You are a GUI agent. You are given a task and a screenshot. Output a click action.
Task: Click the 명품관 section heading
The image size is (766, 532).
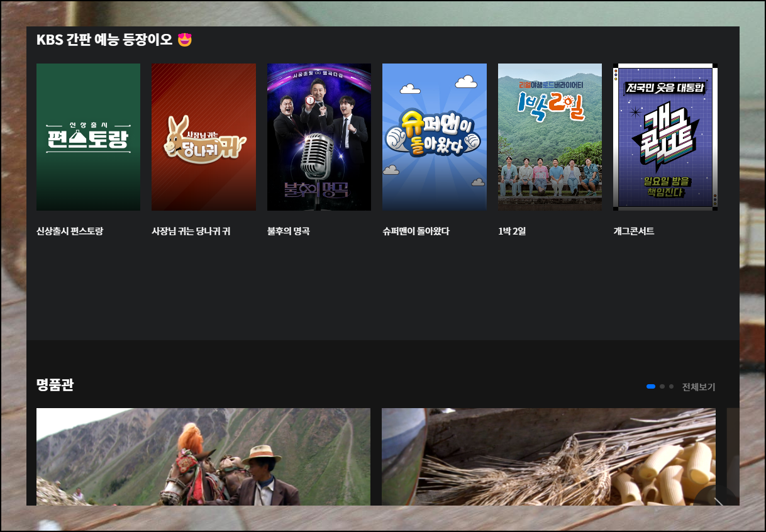[x=55, y=385]
